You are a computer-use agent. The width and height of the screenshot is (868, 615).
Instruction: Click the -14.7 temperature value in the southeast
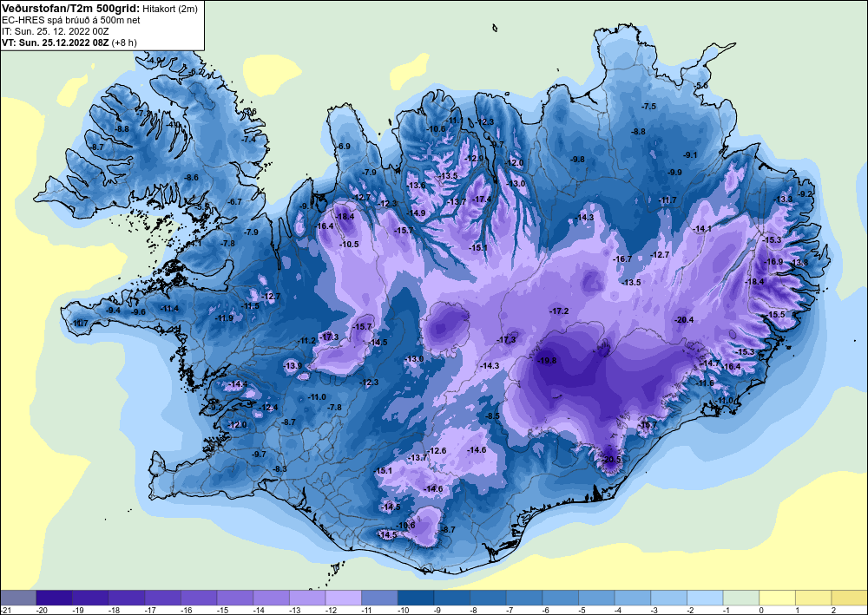[711, 363]
